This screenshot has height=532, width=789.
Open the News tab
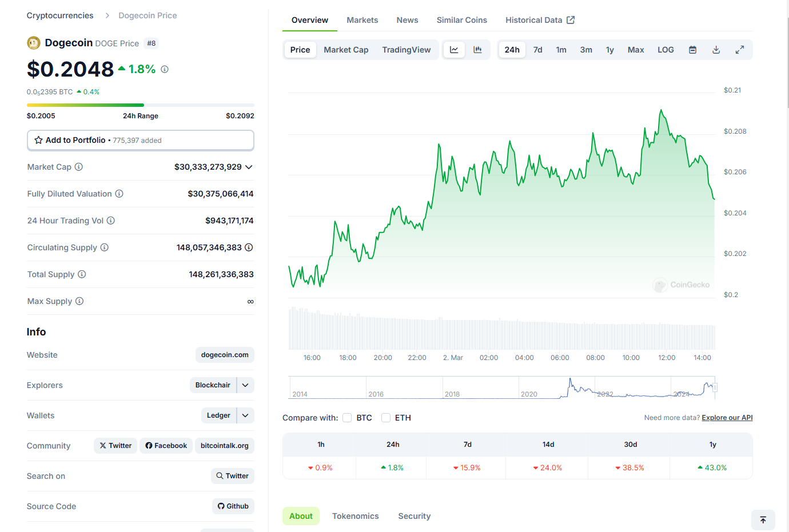click(x=408, y=20)
